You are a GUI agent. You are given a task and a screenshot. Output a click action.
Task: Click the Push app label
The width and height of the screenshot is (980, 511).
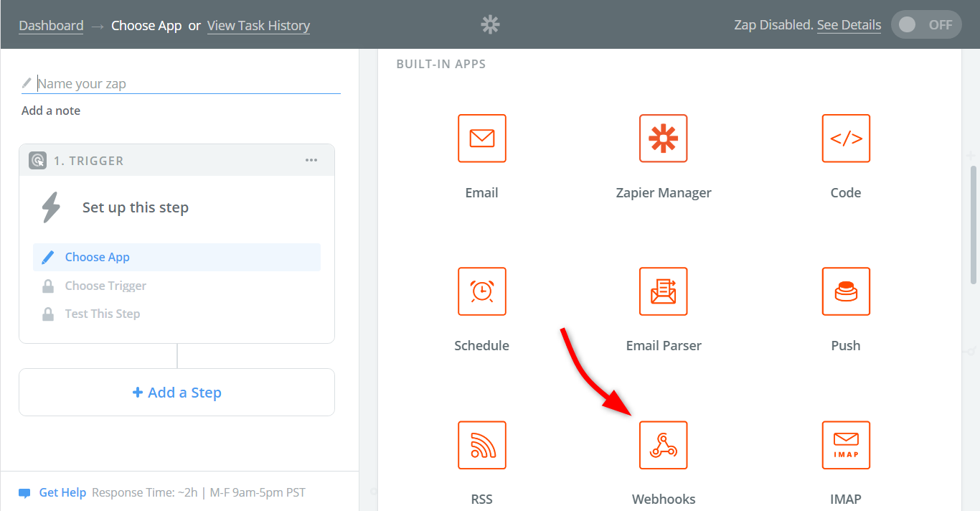click(846, 346)
